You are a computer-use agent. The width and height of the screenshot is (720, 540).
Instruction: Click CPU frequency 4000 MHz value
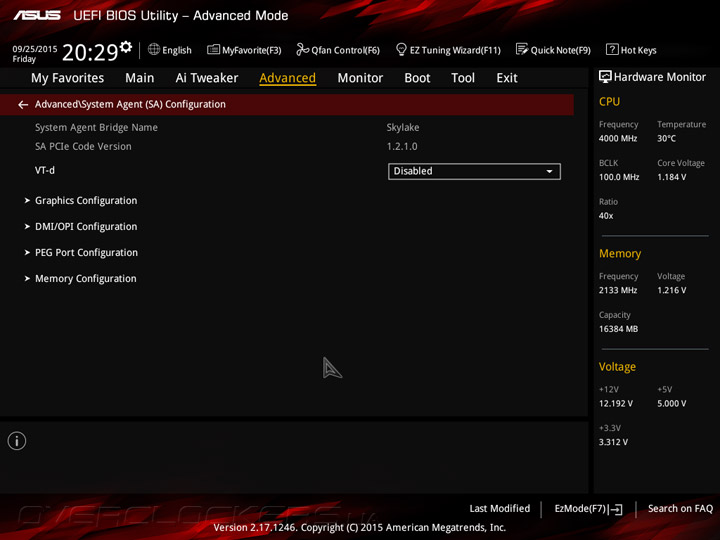tap(618, 138)
